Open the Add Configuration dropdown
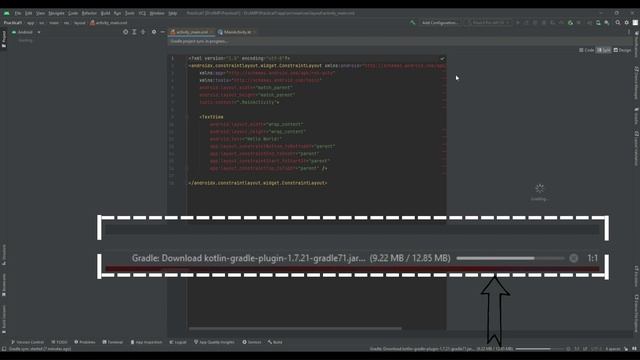Viewport: 640px width, 360px height. click(x=440, y=23)
